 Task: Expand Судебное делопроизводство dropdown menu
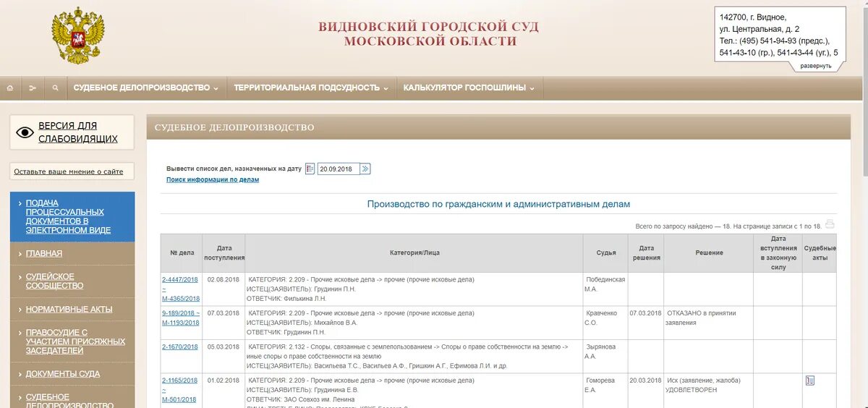[146, 88]
